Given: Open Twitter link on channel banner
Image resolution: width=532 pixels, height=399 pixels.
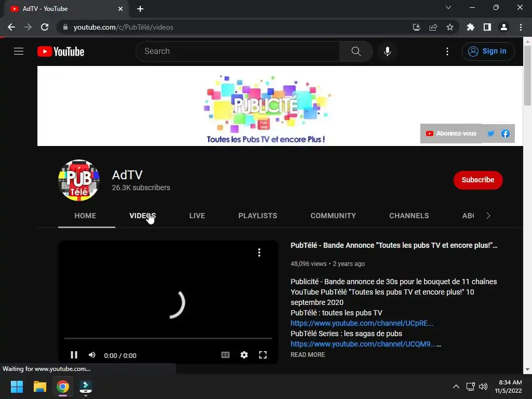Looking at the screenshot, I should click(x=490, y=134).
